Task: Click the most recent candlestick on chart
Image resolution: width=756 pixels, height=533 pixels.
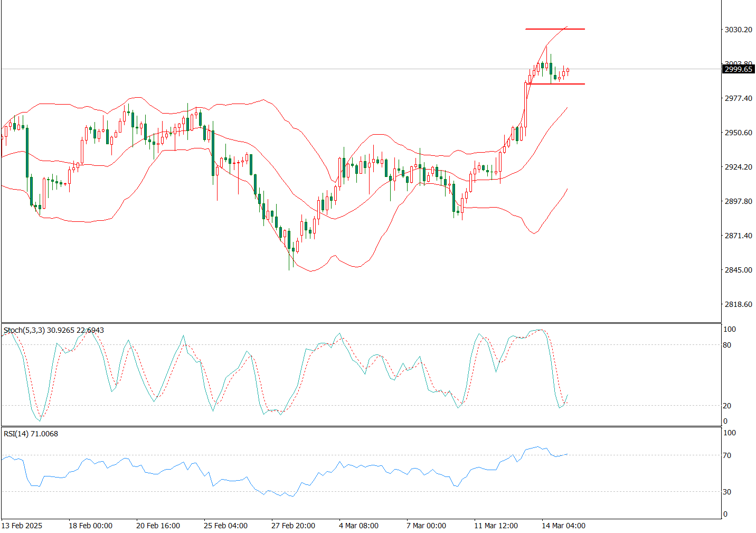Action: 568,70
